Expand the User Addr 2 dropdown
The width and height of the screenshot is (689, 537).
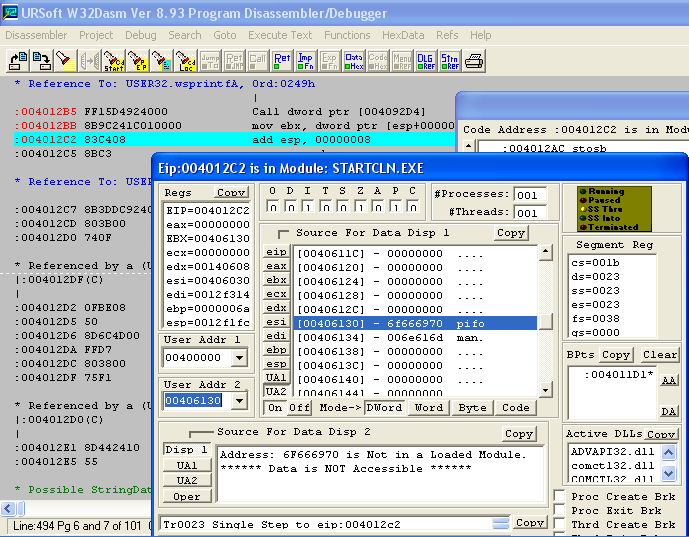pos(239,400)
